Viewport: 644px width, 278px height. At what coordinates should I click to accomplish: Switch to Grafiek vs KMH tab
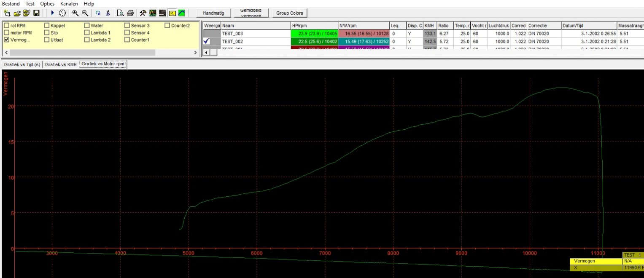[61, 64]
